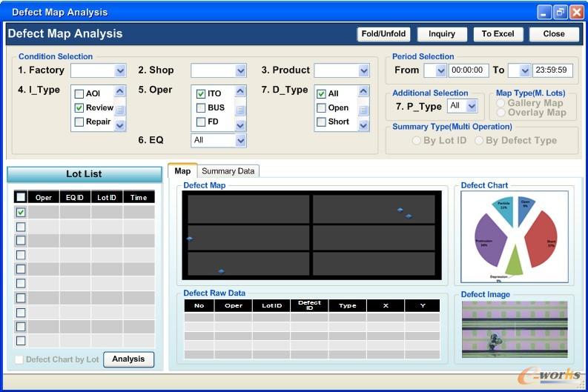Open the Defect Image thumbnail

pyautogui.click(x=515, y=329)
